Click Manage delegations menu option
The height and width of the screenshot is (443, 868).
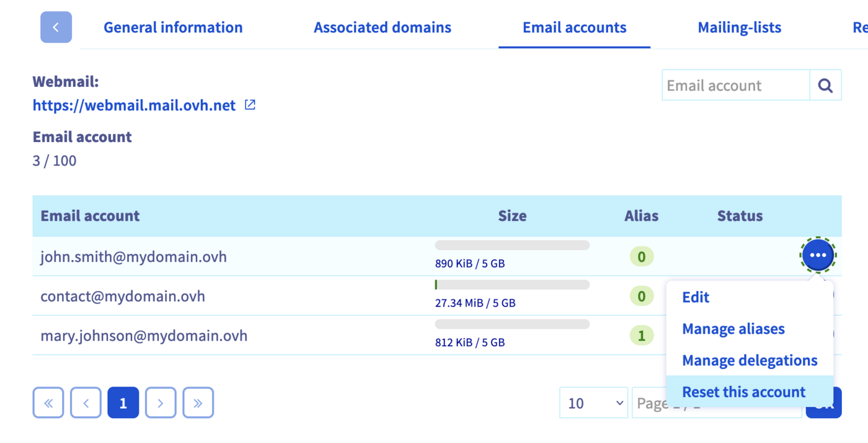(750, 360)
